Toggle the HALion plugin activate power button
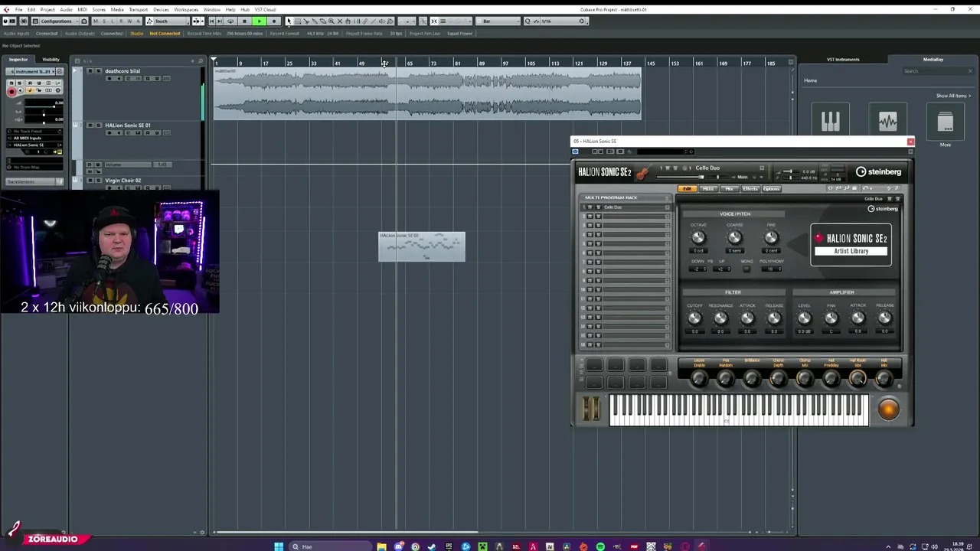 (576, 152)
